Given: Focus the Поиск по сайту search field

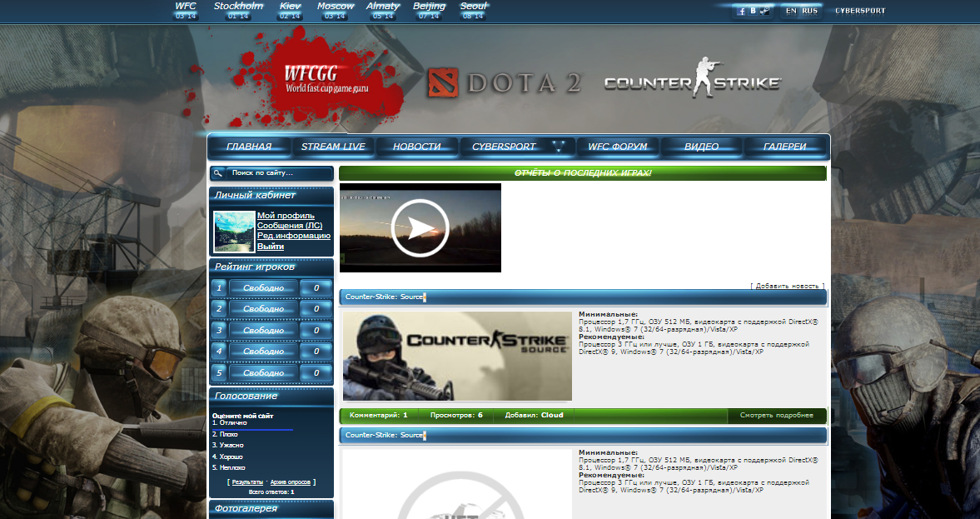Looking at the screenshot, I should coord(278,173).
